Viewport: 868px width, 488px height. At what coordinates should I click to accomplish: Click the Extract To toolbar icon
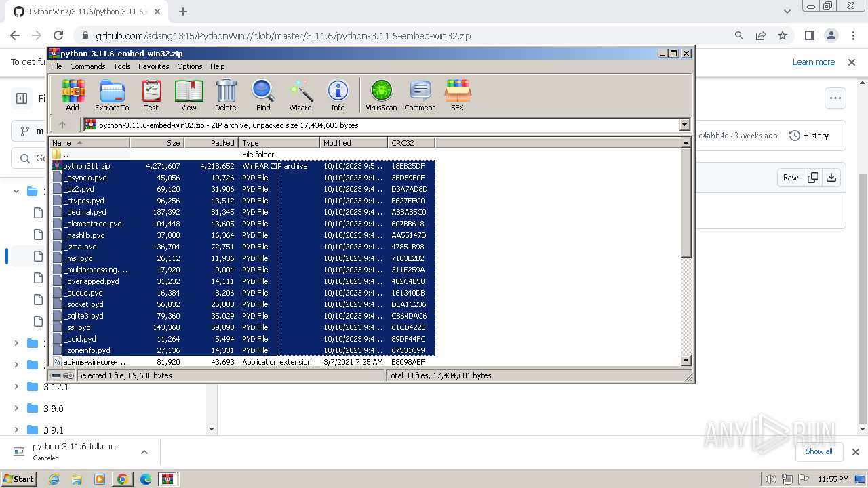[112, 95]
